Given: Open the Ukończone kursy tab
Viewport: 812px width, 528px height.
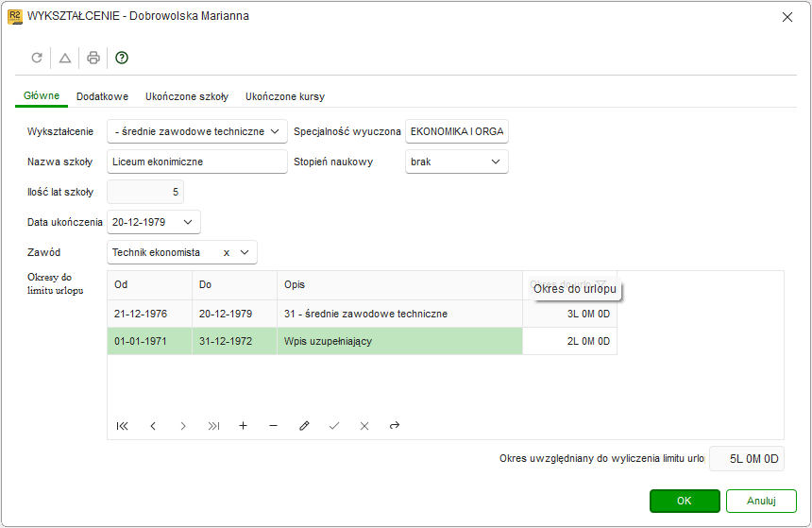Looking at the screenshot, I should point(285,96).
